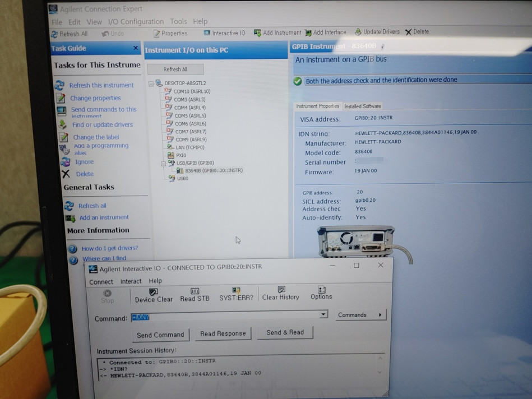Click the Read Response button

pyautogui.click(x=223, y=333)
